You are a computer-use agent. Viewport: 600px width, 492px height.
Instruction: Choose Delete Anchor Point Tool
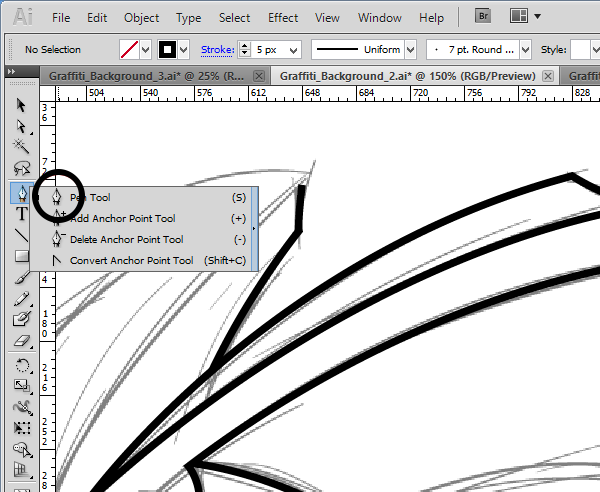tap(126, 240)
